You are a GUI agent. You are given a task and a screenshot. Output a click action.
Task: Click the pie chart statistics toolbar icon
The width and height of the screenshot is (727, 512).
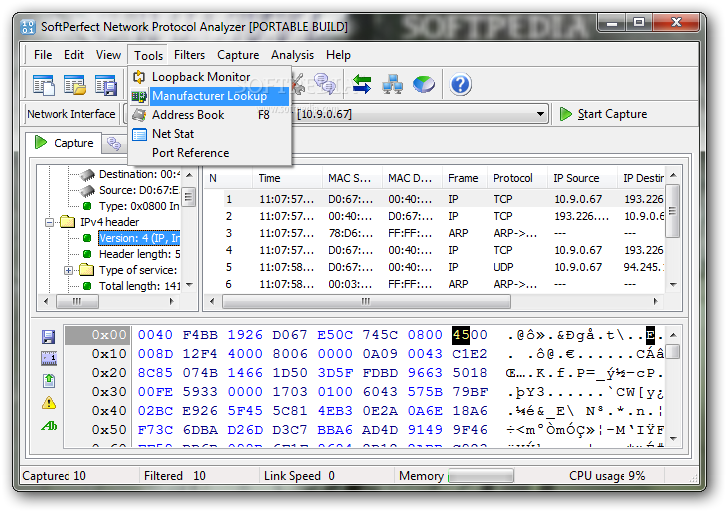click(x=424, y=84)
